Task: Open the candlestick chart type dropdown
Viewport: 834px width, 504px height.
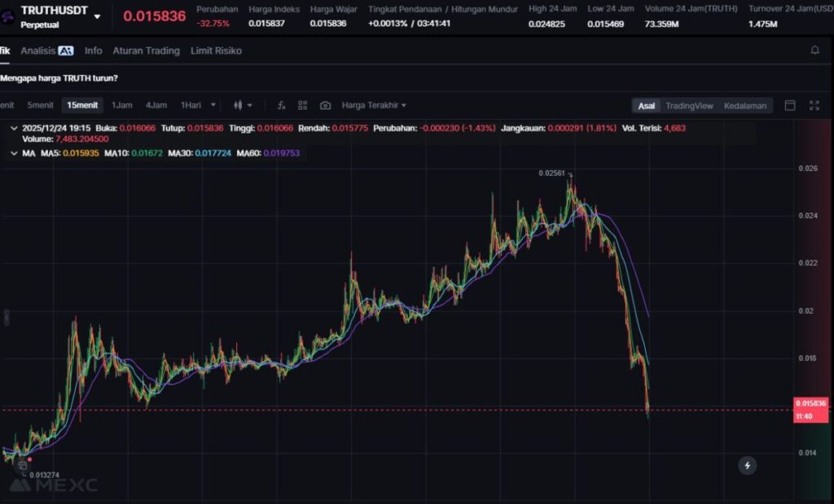Action: point(242,105)
